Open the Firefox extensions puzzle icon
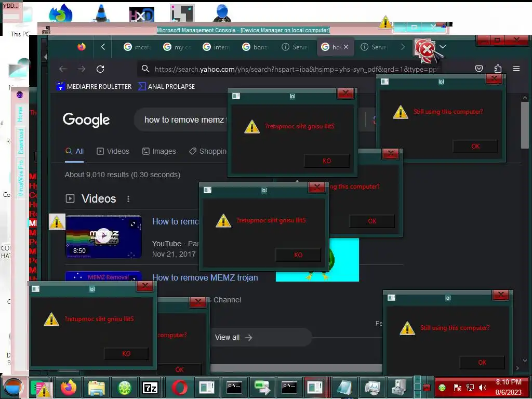532x399 pixels. 498,69
